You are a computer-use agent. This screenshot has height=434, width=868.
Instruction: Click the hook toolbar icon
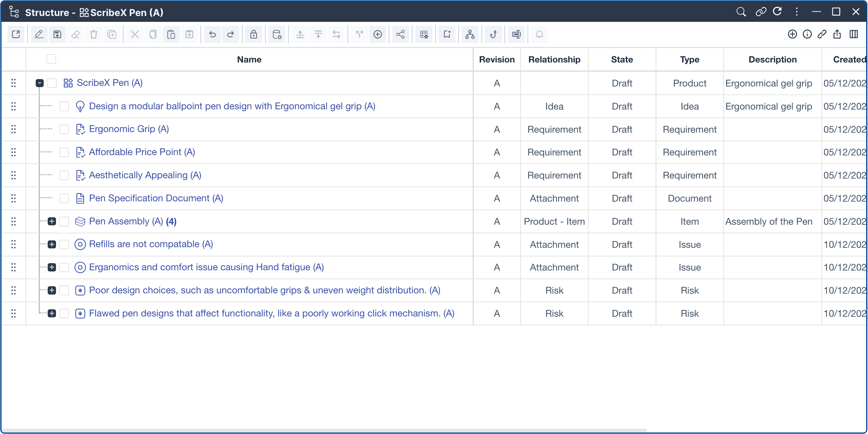tap(493, 34)
